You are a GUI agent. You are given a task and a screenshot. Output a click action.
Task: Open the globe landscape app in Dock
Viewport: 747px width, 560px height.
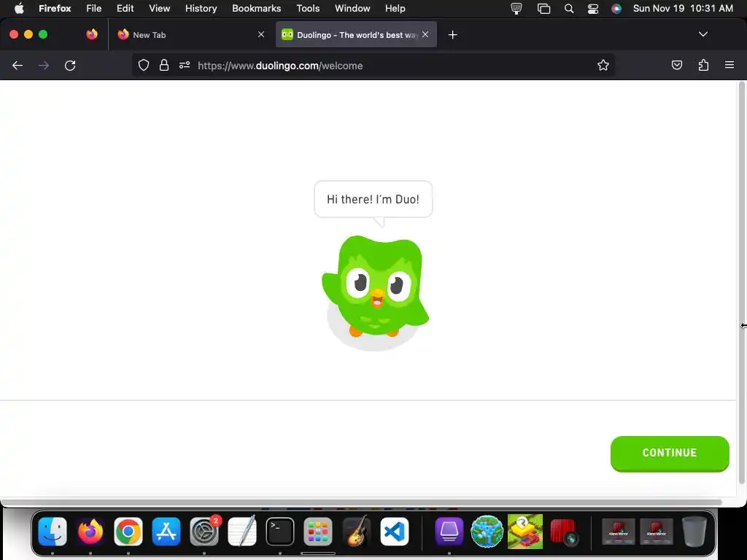pos(487,531)
